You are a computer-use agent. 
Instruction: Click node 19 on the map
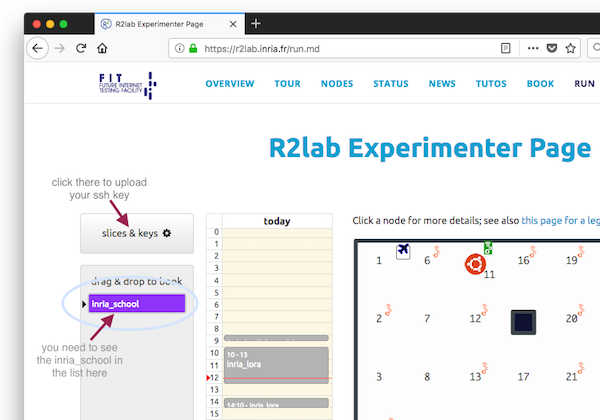[x=572, y=260]
